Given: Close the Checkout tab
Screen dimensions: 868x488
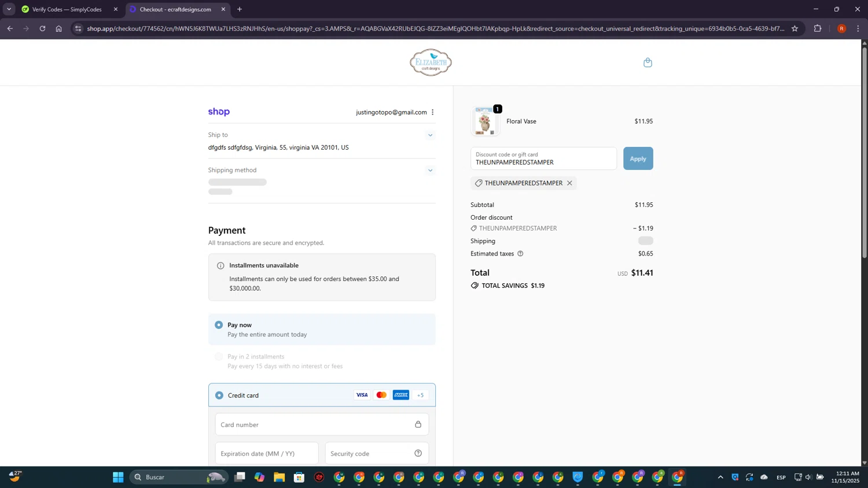Looking at the screenshot, I should tap(223, 9).
